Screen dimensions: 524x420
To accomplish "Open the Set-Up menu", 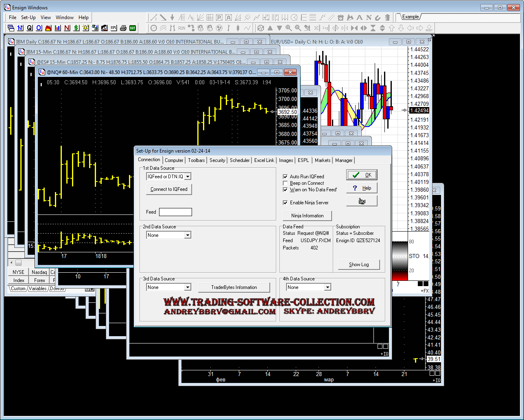I will (28, 17).
